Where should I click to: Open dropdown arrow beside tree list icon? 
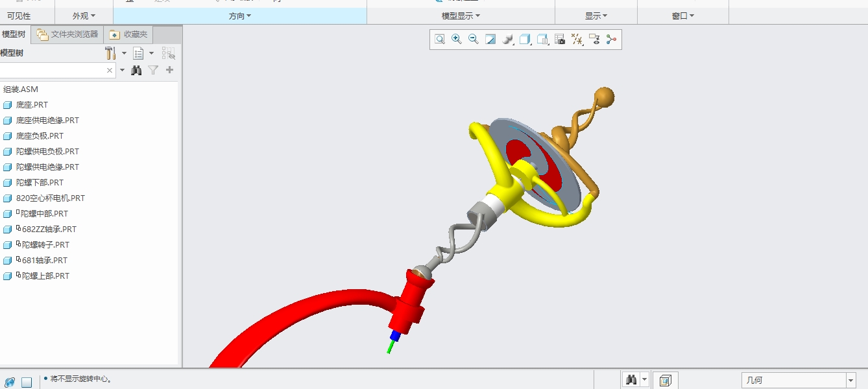coord(151,53)
